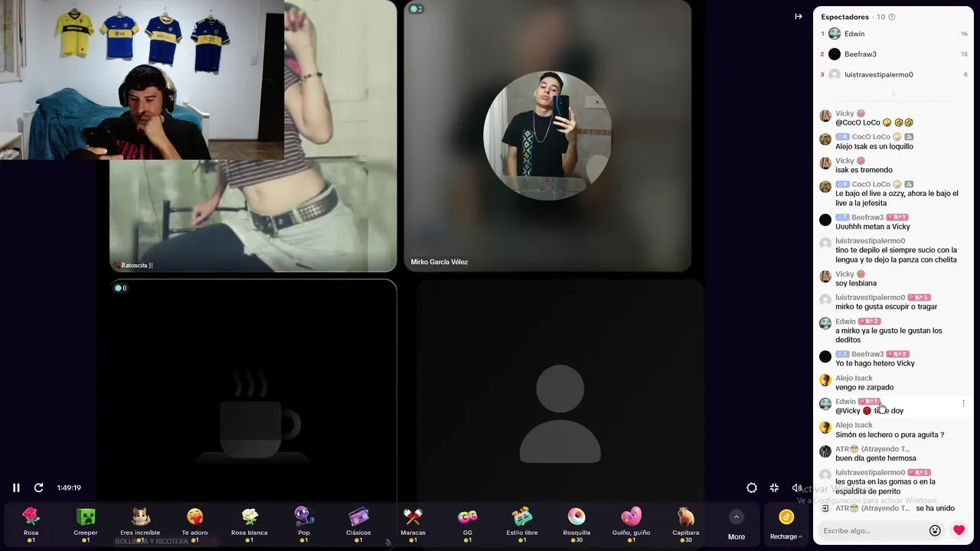Send the Creeper gift
Image resolution: width=980 pixels, height=551 pixels.
86,524
